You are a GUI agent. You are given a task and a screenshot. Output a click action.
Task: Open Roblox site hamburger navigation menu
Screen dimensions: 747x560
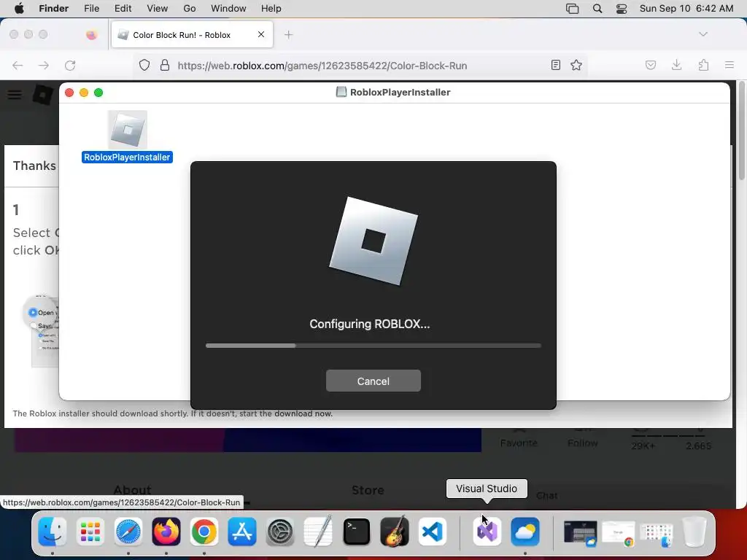click(15, 94)
